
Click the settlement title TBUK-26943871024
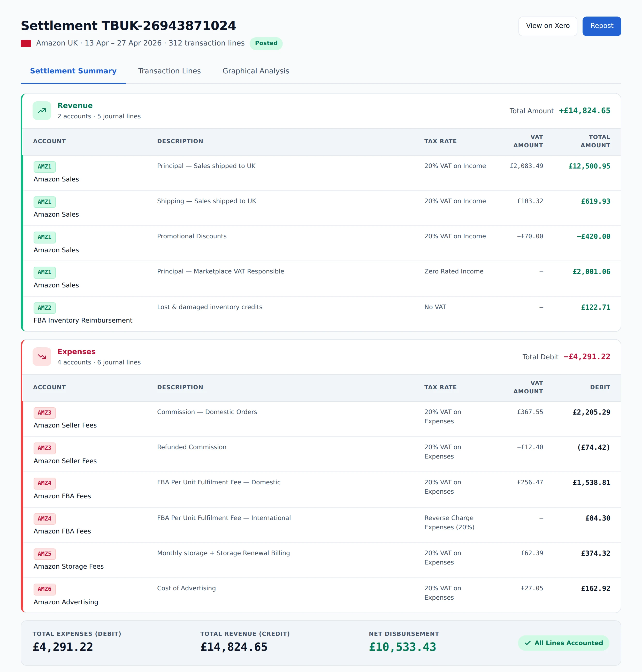click(x=128, y=26)
